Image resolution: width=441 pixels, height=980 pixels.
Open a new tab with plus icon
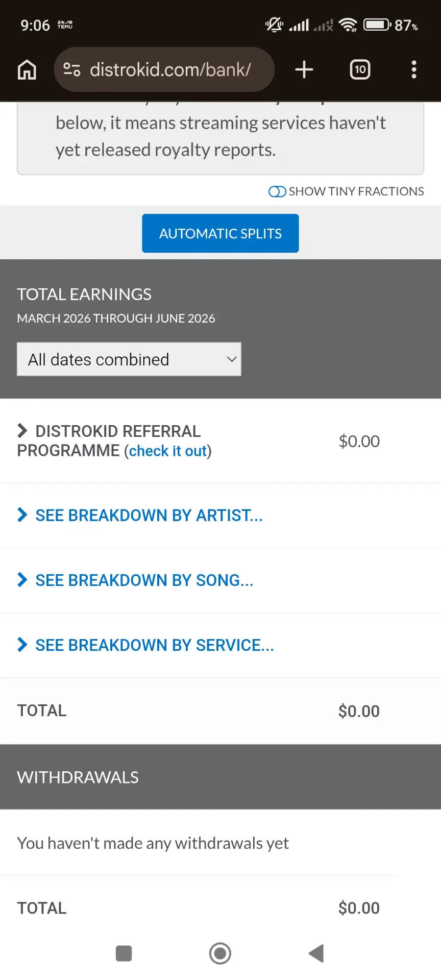304,69
